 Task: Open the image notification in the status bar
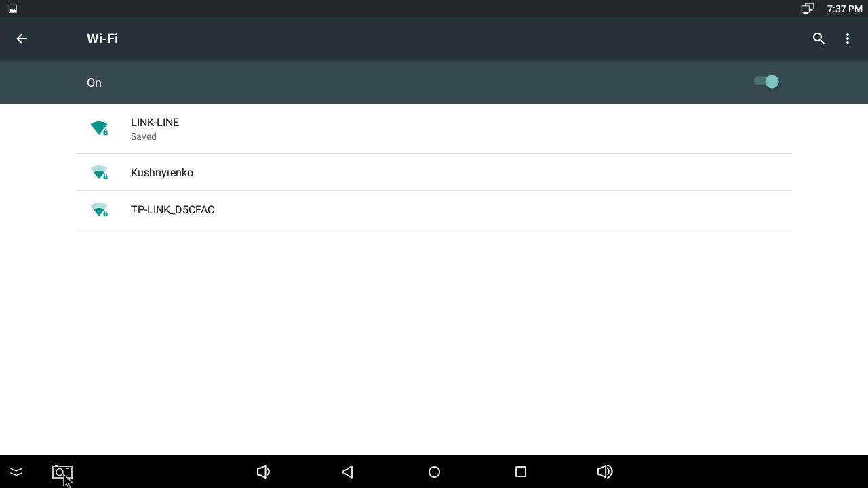click(13, 9)
